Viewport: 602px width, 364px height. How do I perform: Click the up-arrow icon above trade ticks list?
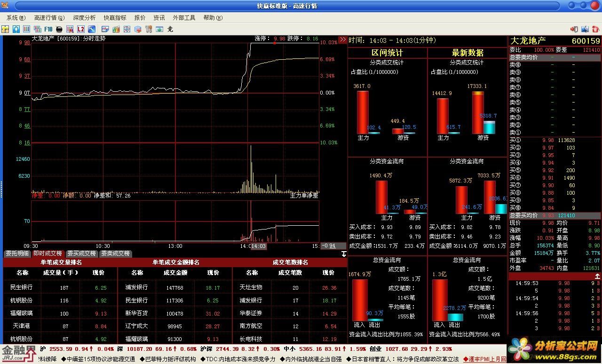[x=597, y=276]
